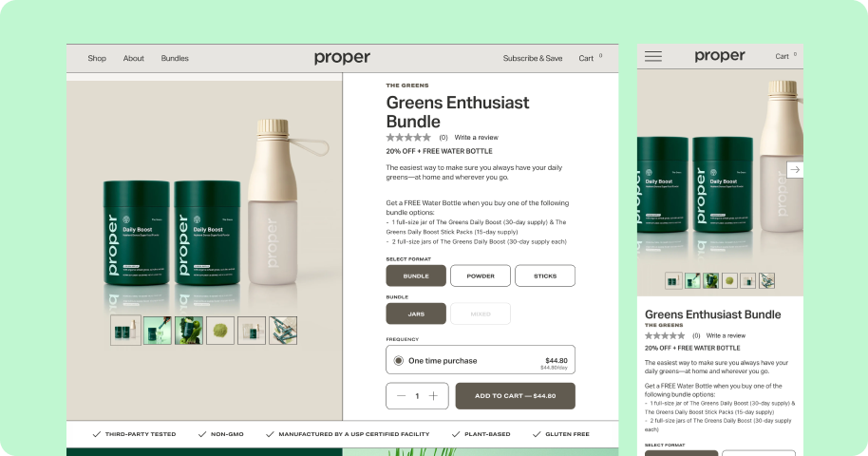The height and width of the screenshot is (456, 868).
Task: Select the Sticks format option
Action: coord(545,275)
